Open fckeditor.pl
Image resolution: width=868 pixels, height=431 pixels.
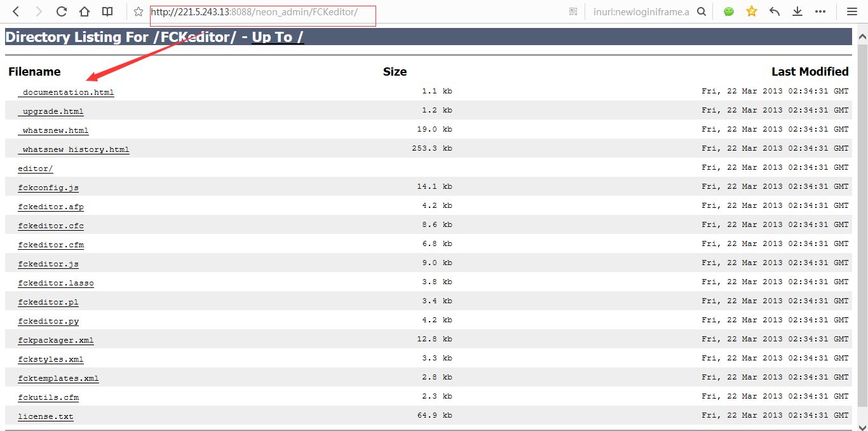tap(48, 302)
